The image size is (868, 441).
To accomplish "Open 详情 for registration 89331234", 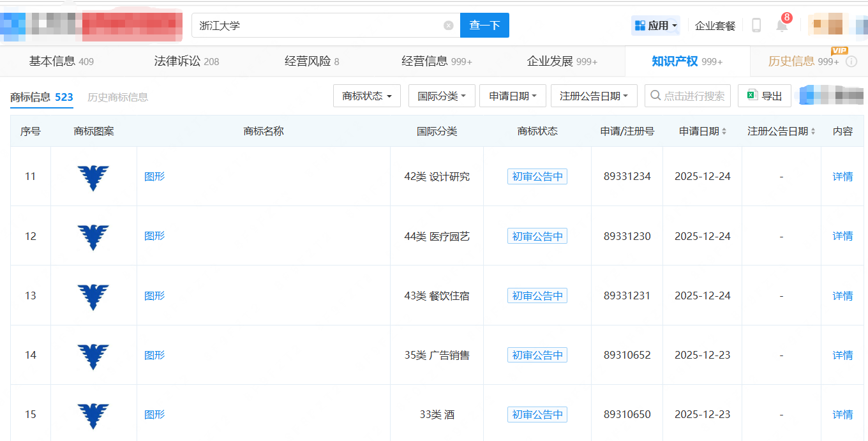I will (842, 176).
